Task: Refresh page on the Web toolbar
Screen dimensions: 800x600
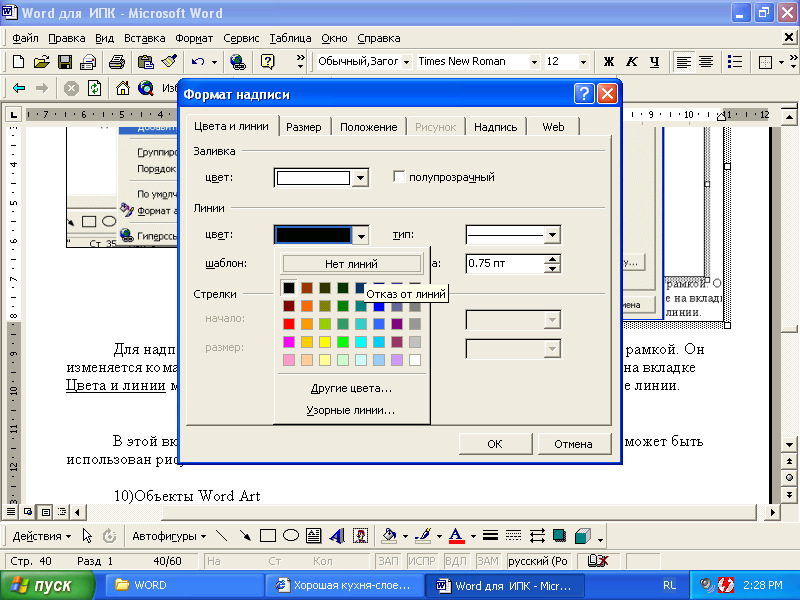Action: [94, 88]
